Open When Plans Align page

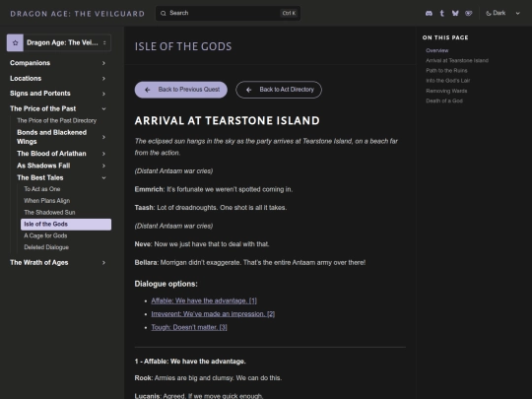47,201
